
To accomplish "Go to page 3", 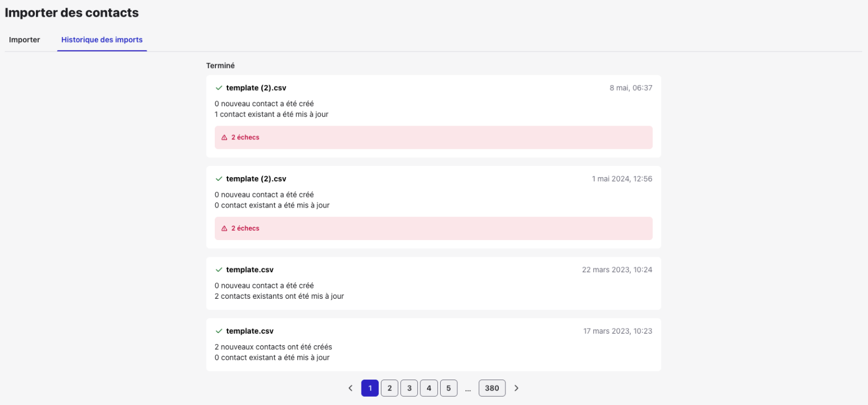I will [409, 388].
